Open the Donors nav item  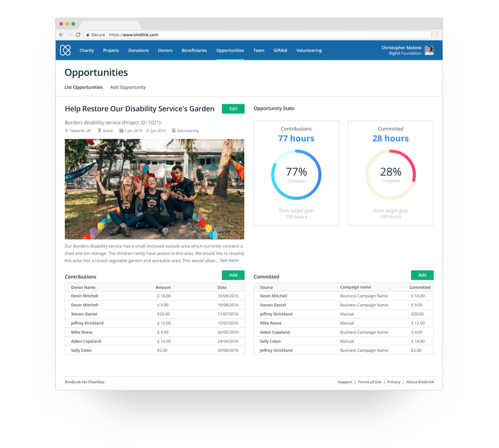coord(165,50)
